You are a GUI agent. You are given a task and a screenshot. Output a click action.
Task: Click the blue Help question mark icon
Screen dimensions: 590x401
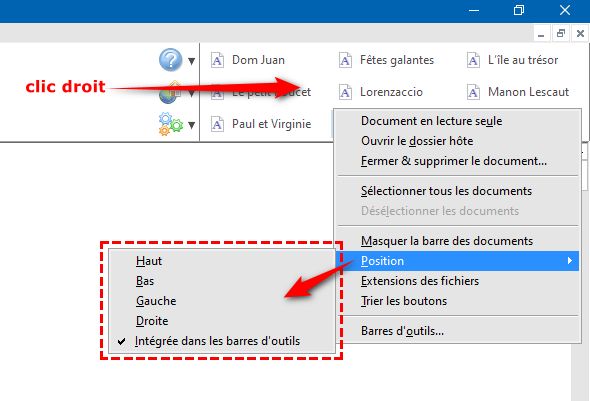coord(170,59)
